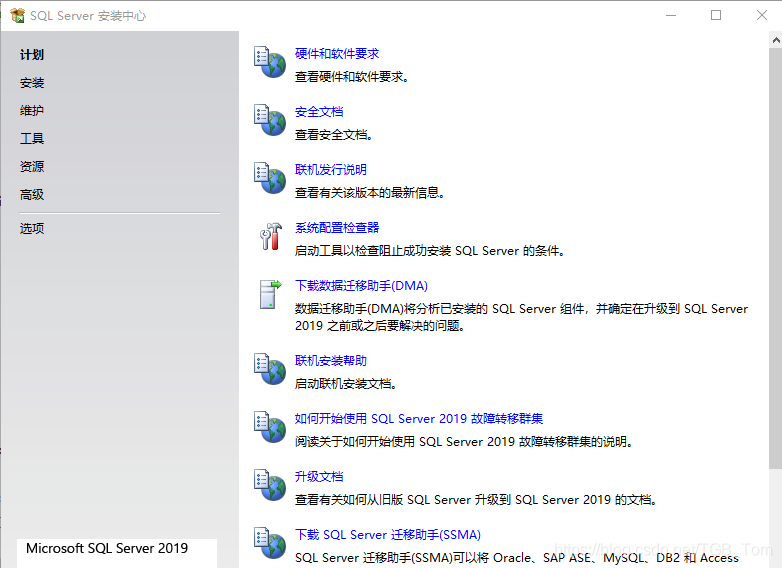Click the 升级文档 document globe icon
Image resolution: width=782 pixels, height=568 pixels.
270,485
